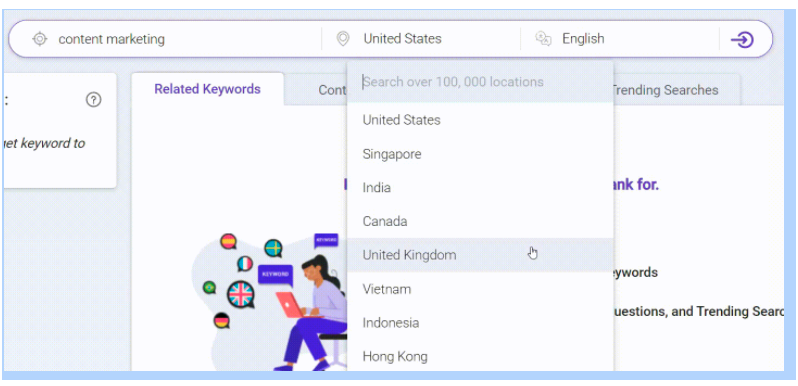
Task: Click the woman with laptop illustration
Action: 312,313
